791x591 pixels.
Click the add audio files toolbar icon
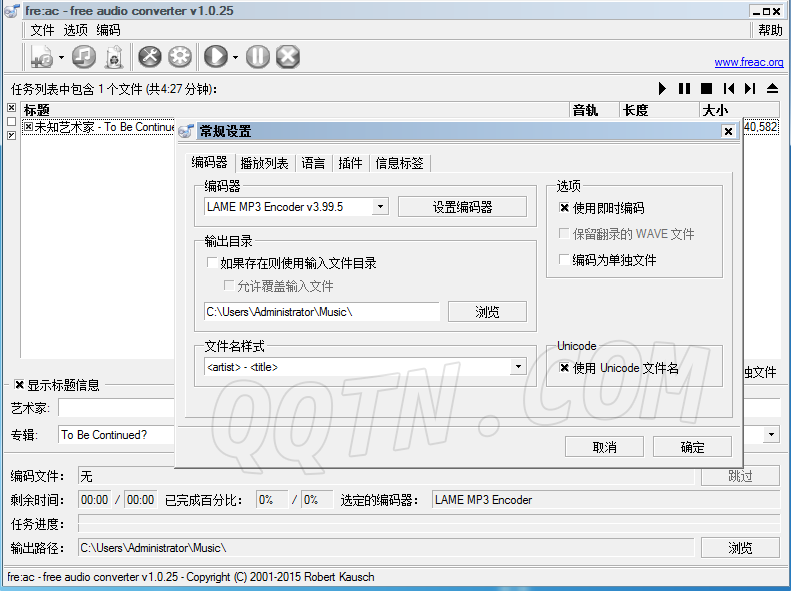(x=42, y=57)
